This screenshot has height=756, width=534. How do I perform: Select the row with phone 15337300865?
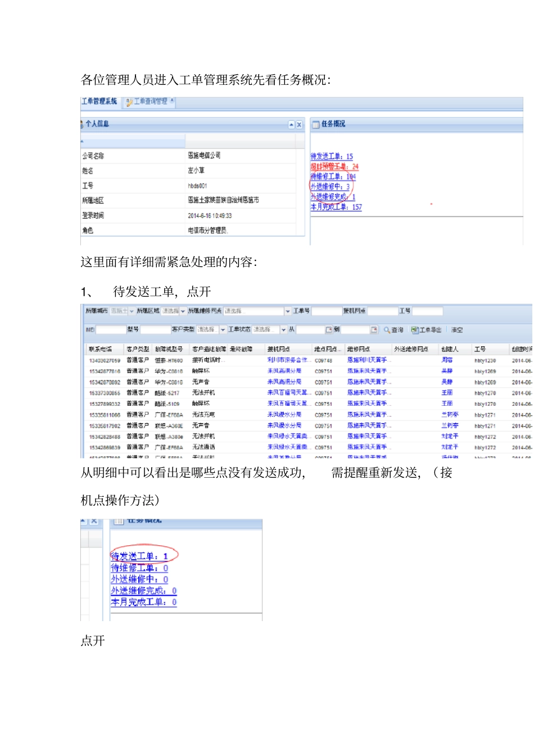click(x=308, y=393)
